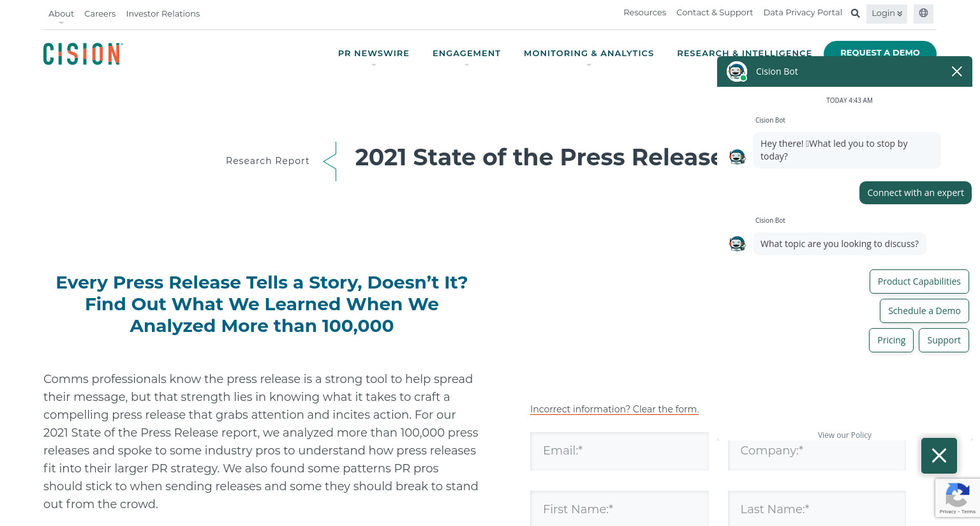Click the Cision Bot avatar in header

click(x=737, y=71)
